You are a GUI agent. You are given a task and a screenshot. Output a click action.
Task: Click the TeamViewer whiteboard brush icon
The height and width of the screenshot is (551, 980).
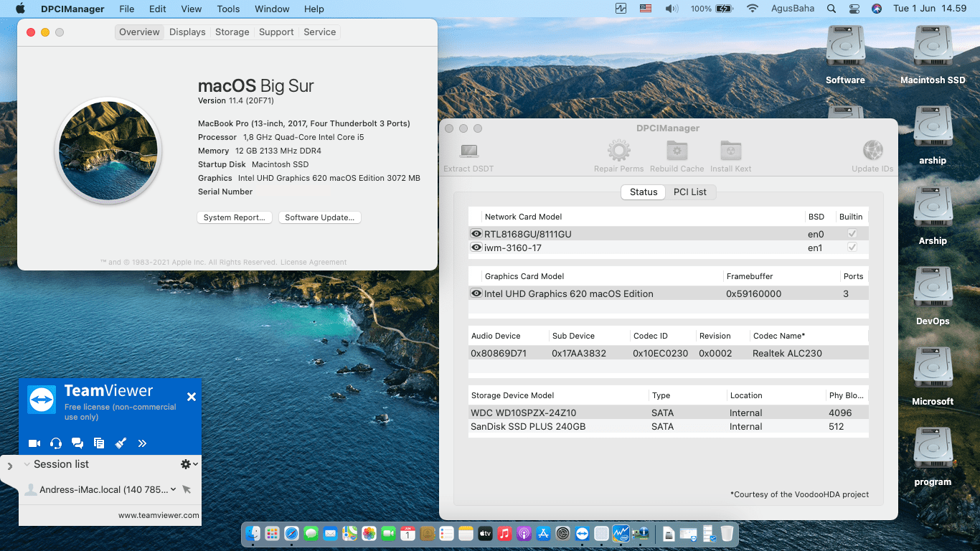[x=121, y=443]
